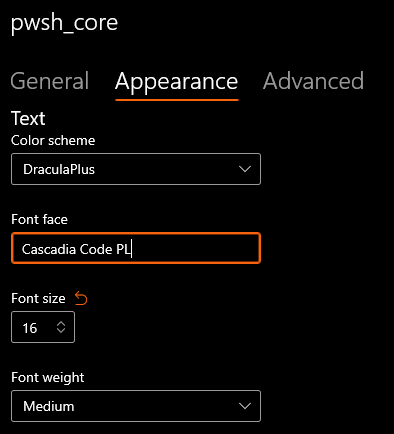
Task: Click the Medium selected weight value
Action: tap(49, 406)
